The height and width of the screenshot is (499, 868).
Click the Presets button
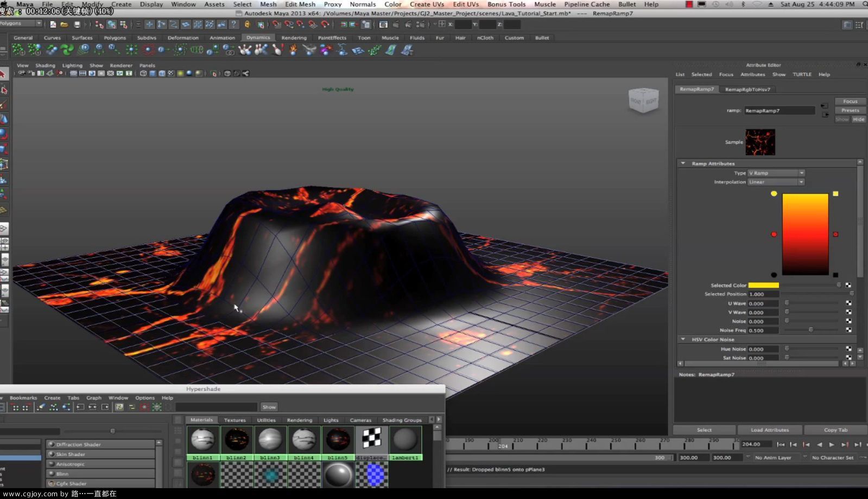(850, 110)
